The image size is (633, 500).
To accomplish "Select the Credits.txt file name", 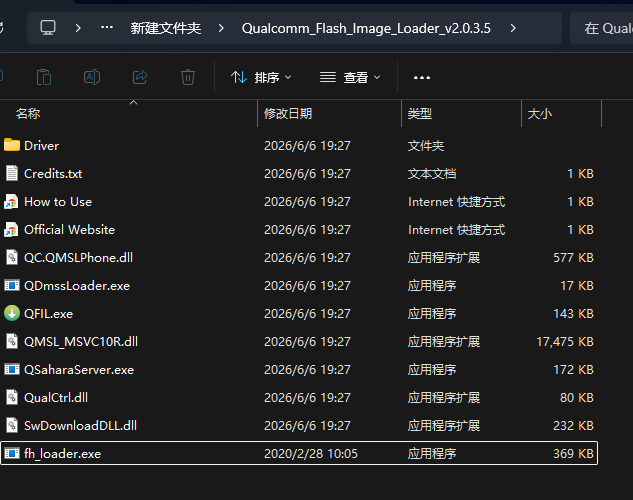I will pos(53,174).
